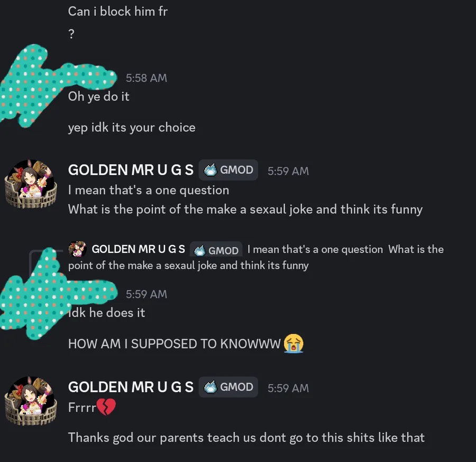Select the 'Can i block him fr' message
Image resolution: width=476 pixels, height=462 pixels.
118,12
